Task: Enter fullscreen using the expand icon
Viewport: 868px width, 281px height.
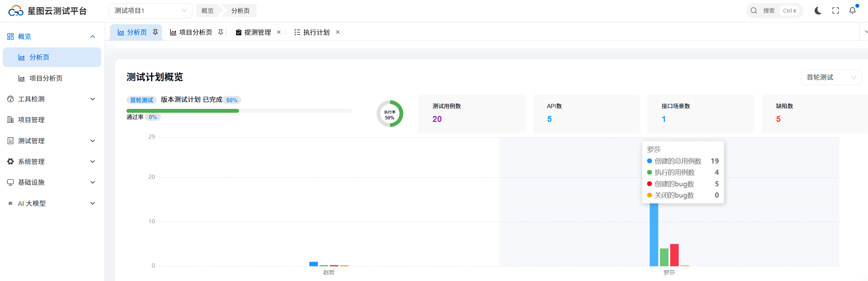Action: point(836,11)
